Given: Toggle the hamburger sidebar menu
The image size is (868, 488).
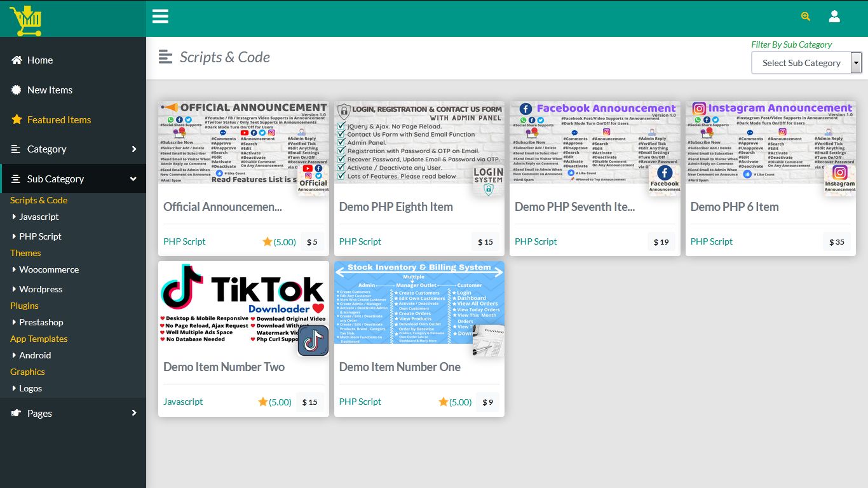Looking at the screenshot, I should [160, 17].
